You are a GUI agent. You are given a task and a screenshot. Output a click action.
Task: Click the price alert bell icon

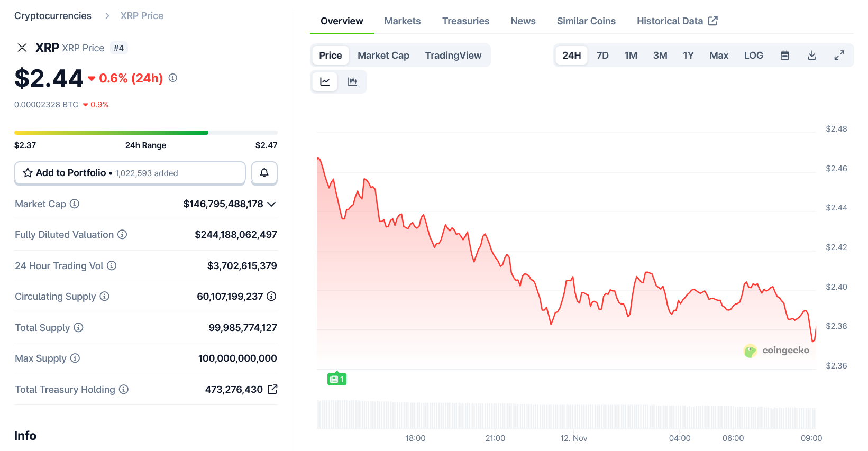click(264, 173)
